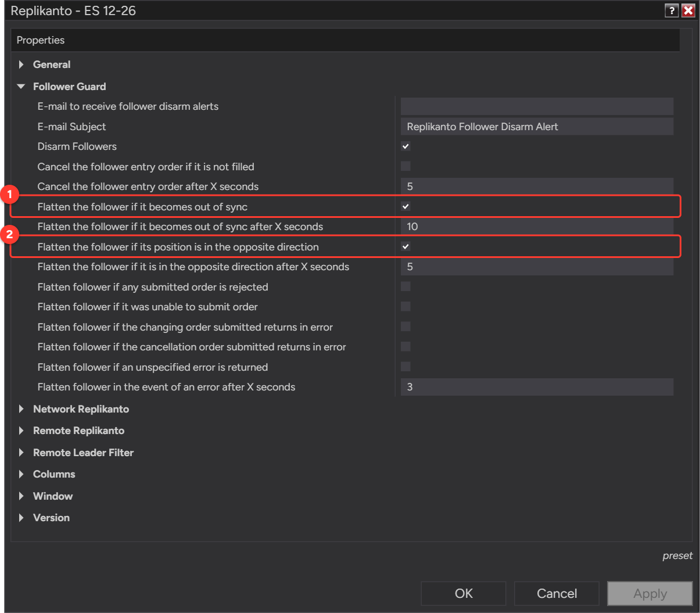Viewport: 700px width, 613px height.
Task: Edit error after X seconds value
Action: (x=537, y=387)
